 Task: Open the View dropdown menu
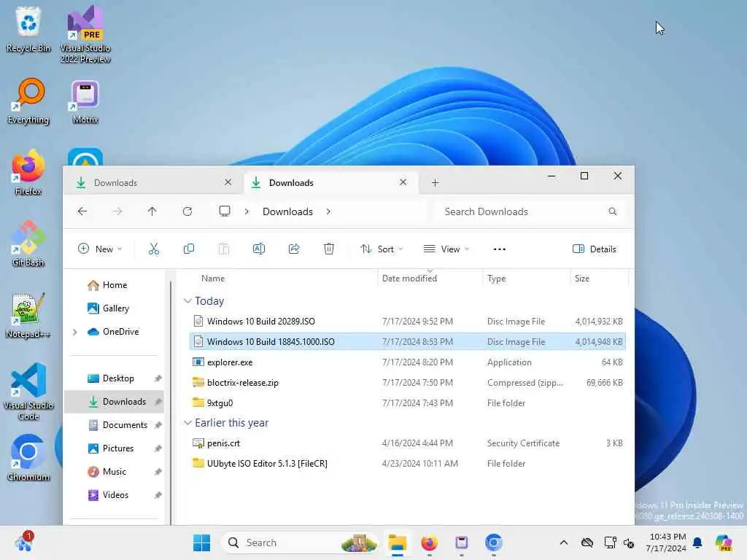click(x=446, y=249)
